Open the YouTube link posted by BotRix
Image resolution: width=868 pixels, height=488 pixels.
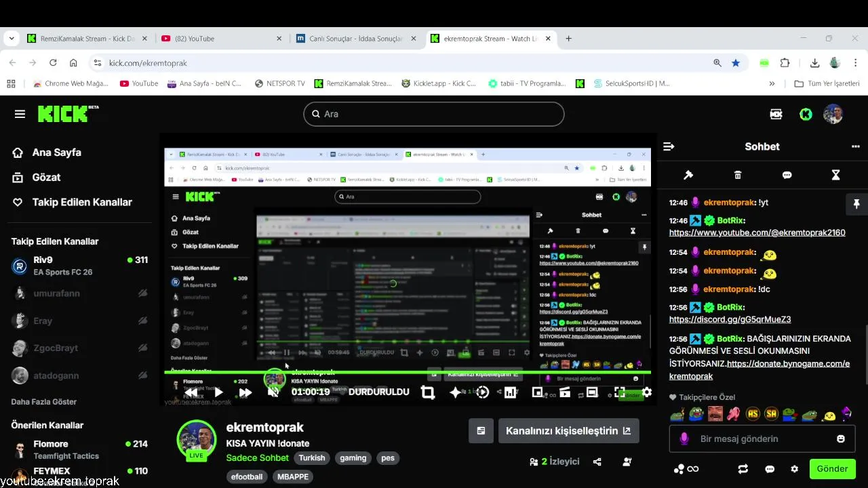757,232
